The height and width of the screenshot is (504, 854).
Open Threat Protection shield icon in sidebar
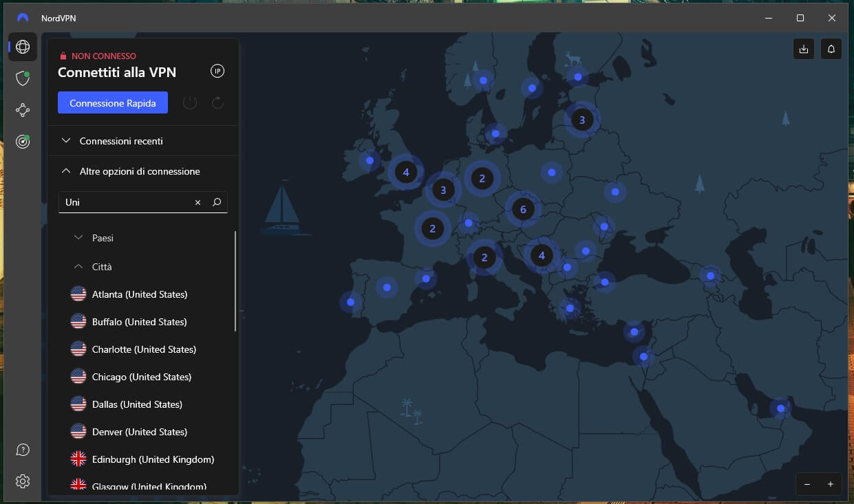(x=23, y=78)
